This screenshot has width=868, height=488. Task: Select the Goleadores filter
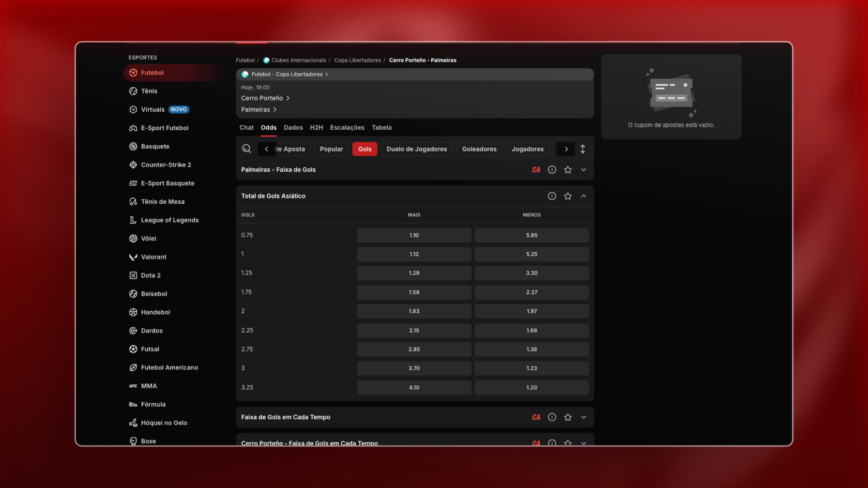[479, 149]
